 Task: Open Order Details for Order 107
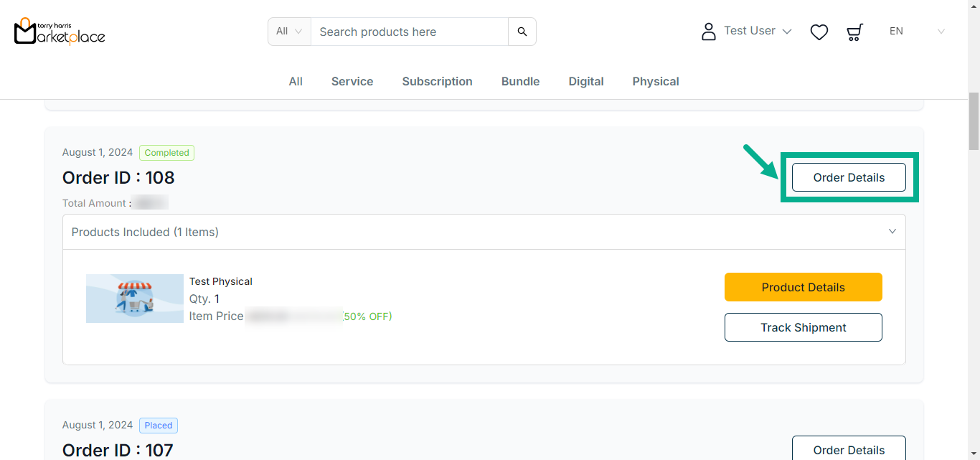coord(849,449)
